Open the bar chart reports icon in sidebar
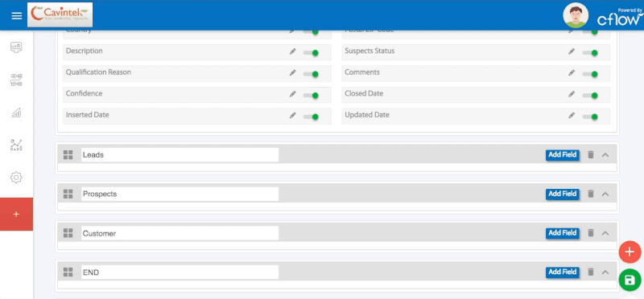This screenshot has width=644, height=299. [16, 113]
